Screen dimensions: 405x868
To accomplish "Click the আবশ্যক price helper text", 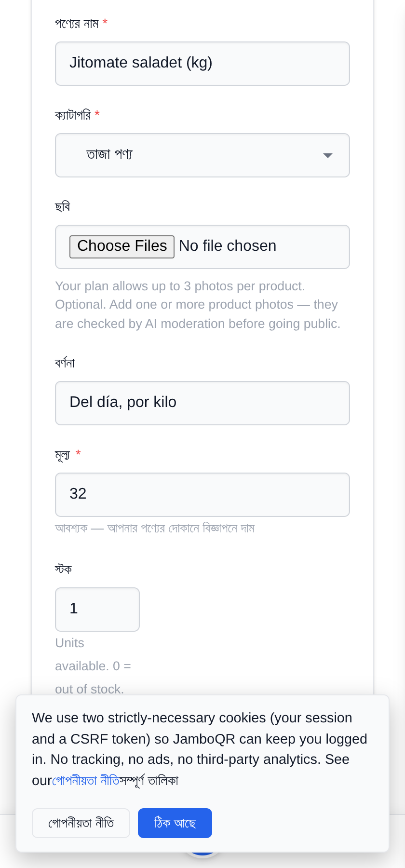I will tap(155, 529).
